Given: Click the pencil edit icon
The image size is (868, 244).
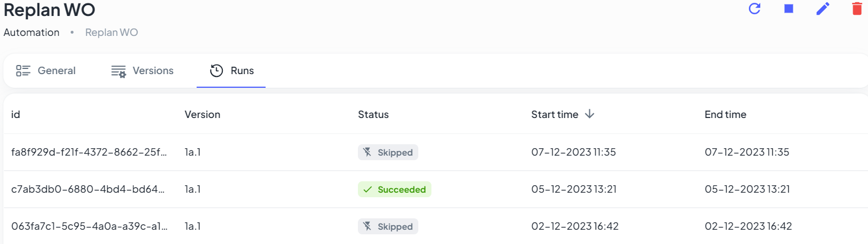Looking at the screenshot, I should pyautogui.click(x=823, y=9).
